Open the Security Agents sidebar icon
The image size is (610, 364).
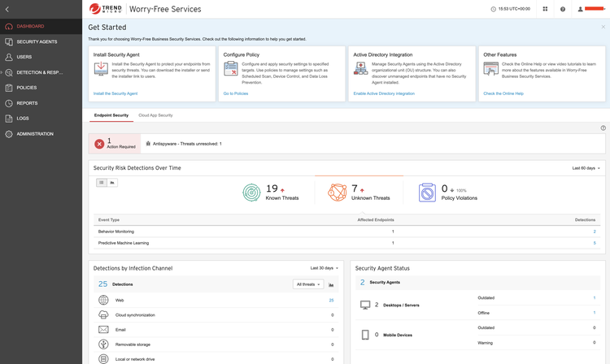pyautogui.click(x=9, y=41)
